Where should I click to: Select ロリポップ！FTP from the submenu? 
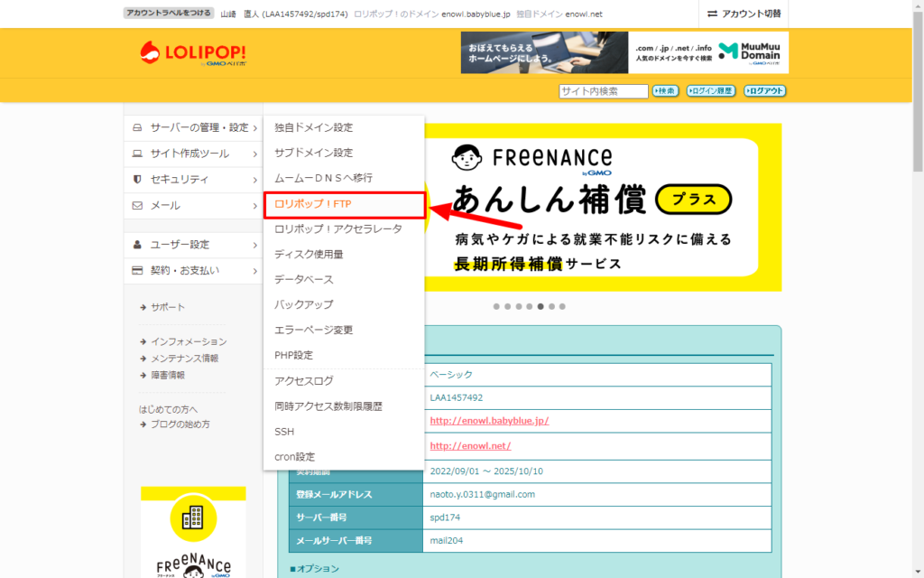coord(313,204)
